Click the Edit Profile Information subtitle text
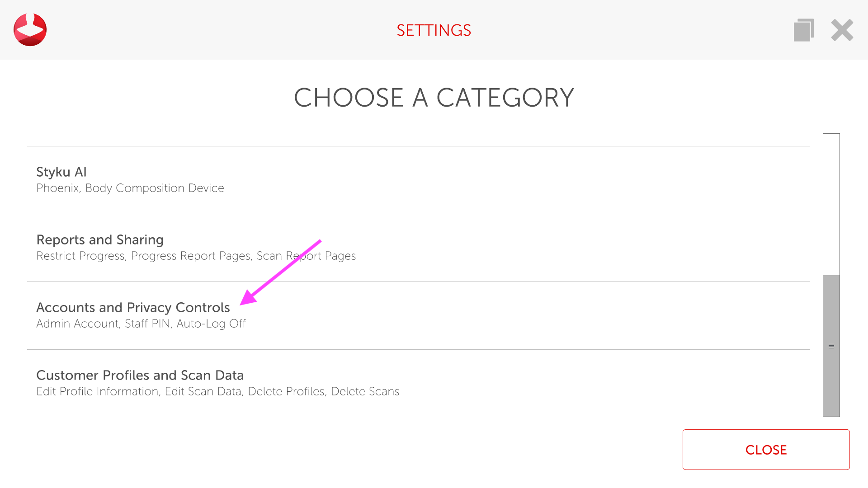868x488 pixels. tap(98, 392)
